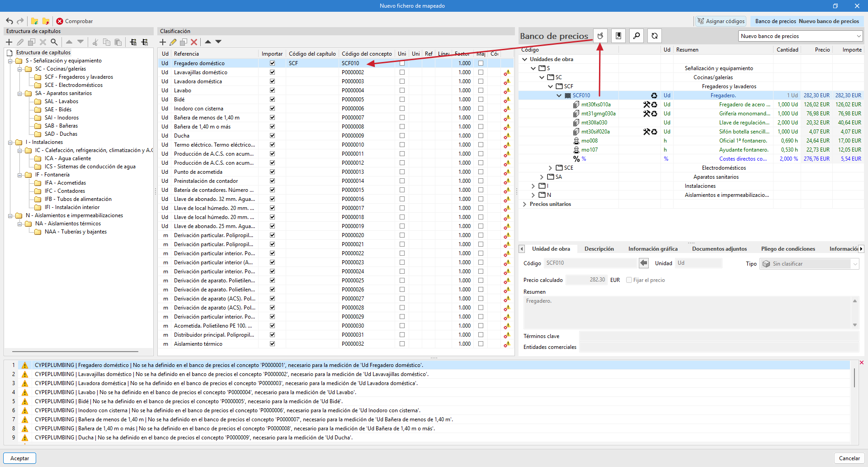
Task: Uncheck Importar for Lavavajillas doméstico
Action: click(x=272, y=72)
